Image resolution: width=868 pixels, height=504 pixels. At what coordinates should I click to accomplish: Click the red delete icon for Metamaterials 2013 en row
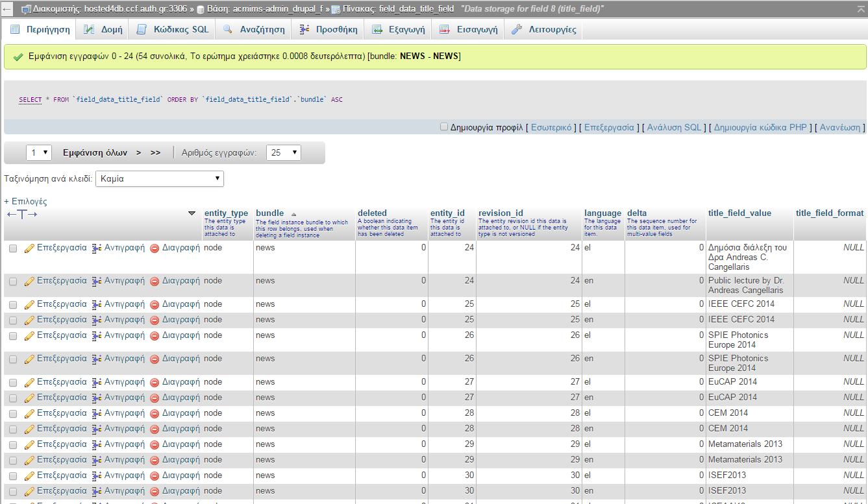155,461
